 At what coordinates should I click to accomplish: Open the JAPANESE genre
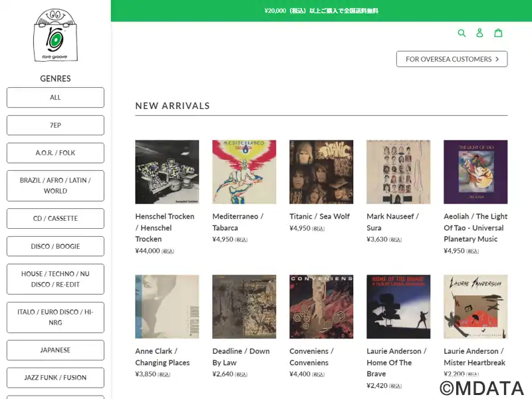click(x=55, y=350)
